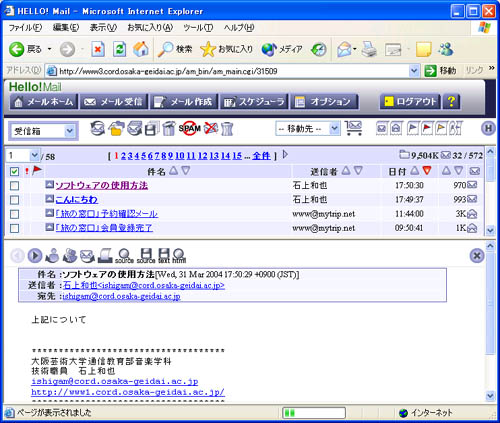
Task: Click the reply to sender person icon
Action: (x=52, y=256)
